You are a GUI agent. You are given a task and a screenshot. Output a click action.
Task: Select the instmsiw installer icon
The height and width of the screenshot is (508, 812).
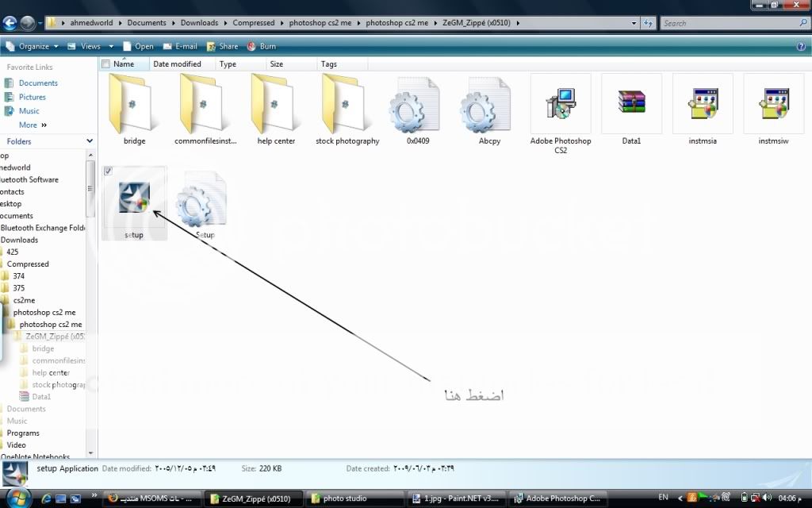773,105
